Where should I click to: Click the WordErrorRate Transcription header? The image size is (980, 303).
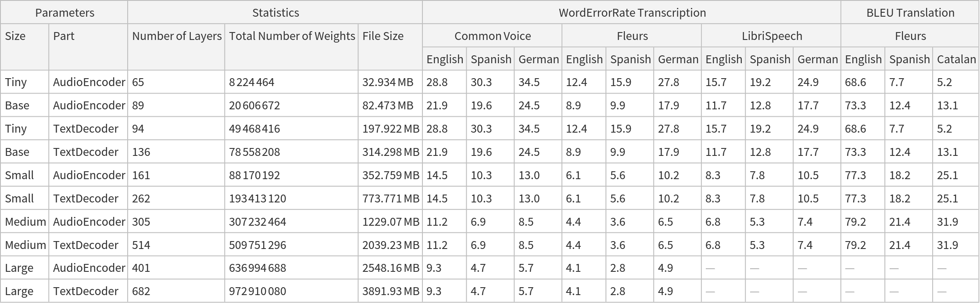pos(632,13)
